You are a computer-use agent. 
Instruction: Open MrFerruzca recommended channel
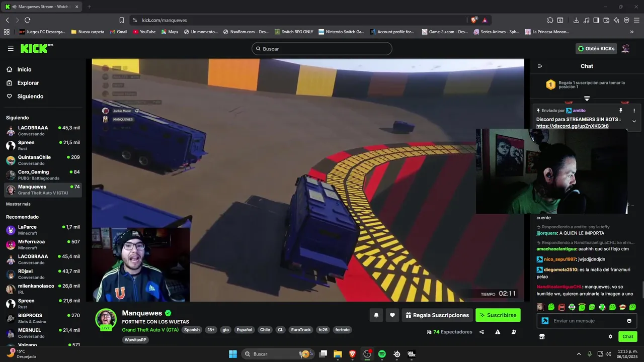click(x=43, y=244)
